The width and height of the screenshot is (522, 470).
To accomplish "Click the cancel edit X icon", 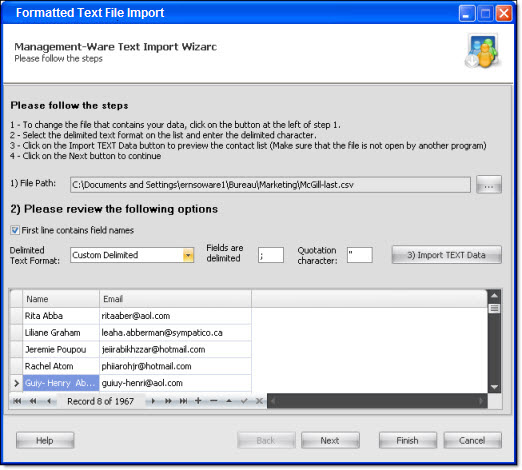I will tap(259, 401).
